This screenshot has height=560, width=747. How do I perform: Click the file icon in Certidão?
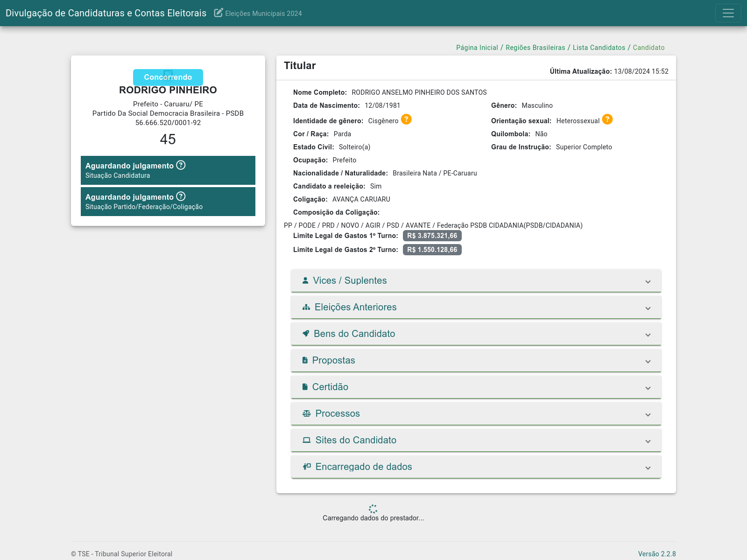[305, 387]
